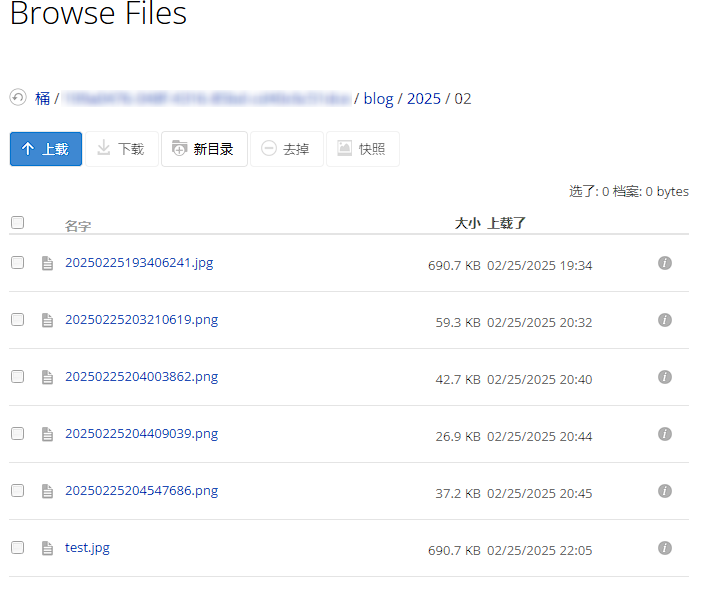This screenshot has height=603, width=720.
Task: Sort by 名字 column header
Action: pos(78,226)
